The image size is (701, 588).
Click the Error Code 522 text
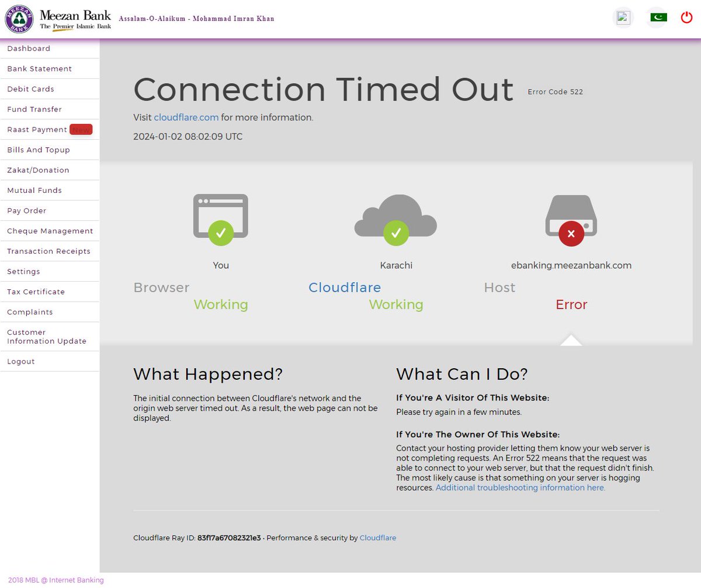pos(555,92)
